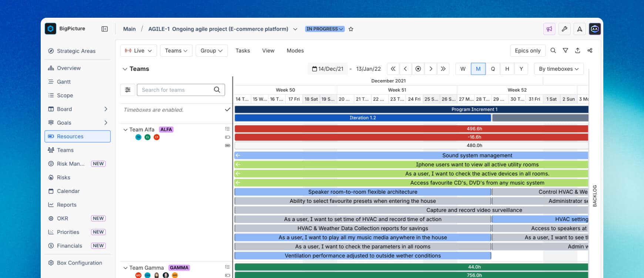Click Program Increment 1 bar
The height and width of the screenshot is (278, 644).
(x=411, y=109)
